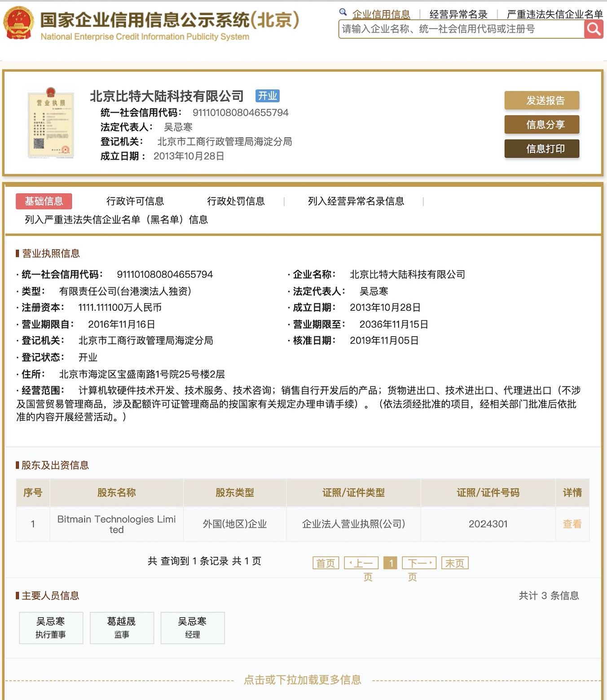Click the approval date 2019年11月05日
Image resolution: width=607 pixels, height=700 pixels.
tap(384, 341)
